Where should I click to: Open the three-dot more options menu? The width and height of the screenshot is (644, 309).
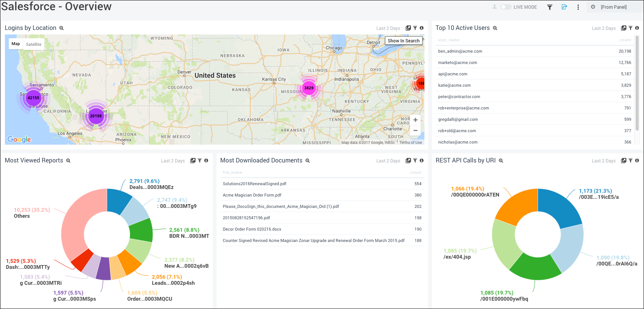(x=578, y=7)
